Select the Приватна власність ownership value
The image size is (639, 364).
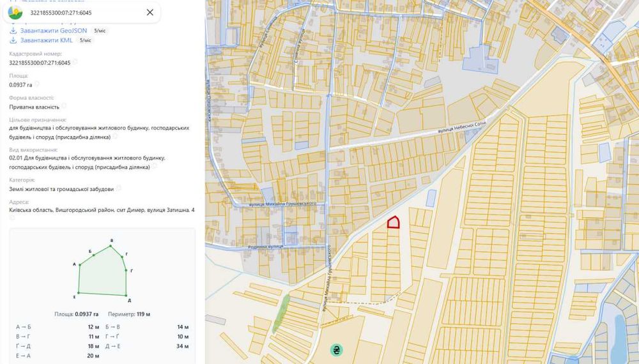tap(35, 107)
